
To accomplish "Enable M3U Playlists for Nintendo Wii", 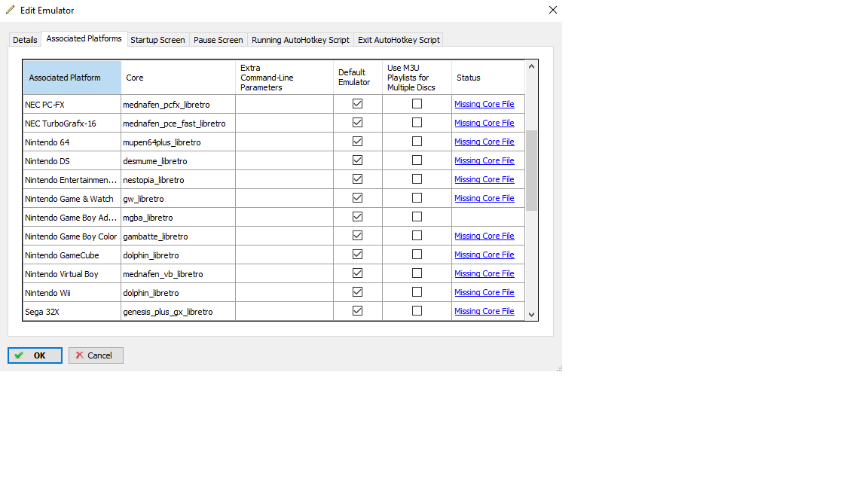I will pos(417,292).
